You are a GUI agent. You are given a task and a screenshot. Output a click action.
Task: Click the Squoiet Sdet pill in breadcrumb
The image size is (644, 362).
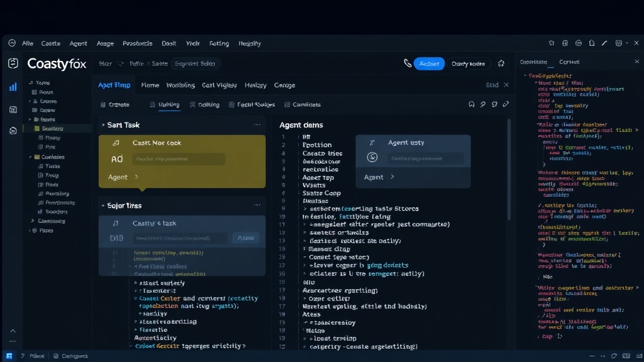coord(195,63)
